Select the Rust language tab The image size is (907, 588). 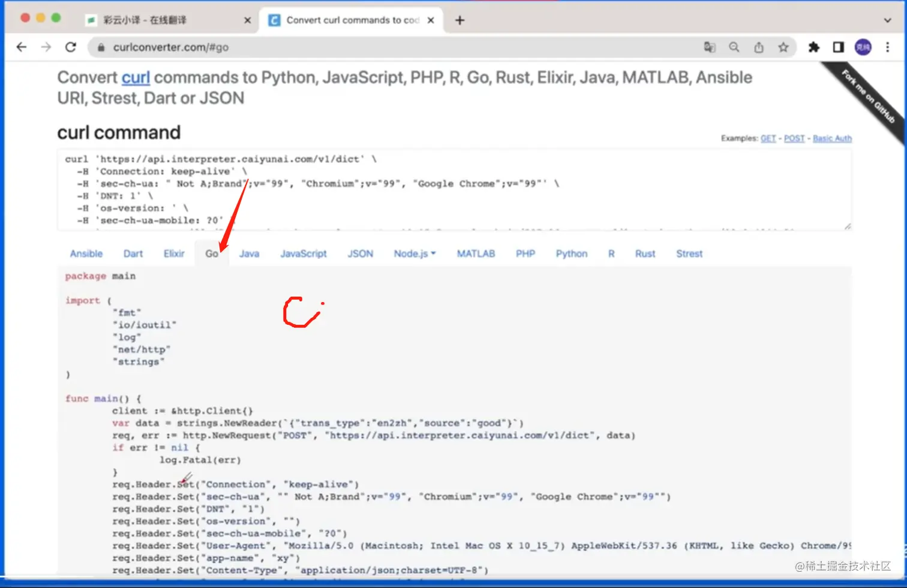[645, 254]
